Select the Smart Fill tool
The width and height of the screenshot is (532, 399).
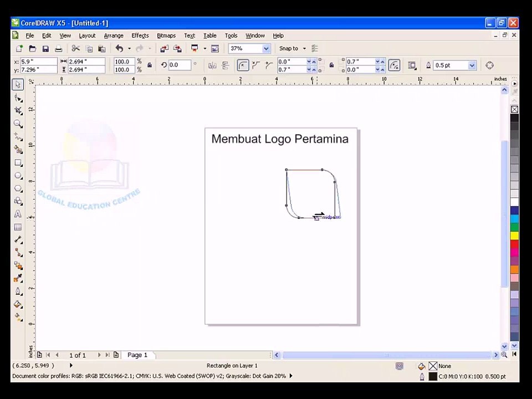tap(18, 149)
